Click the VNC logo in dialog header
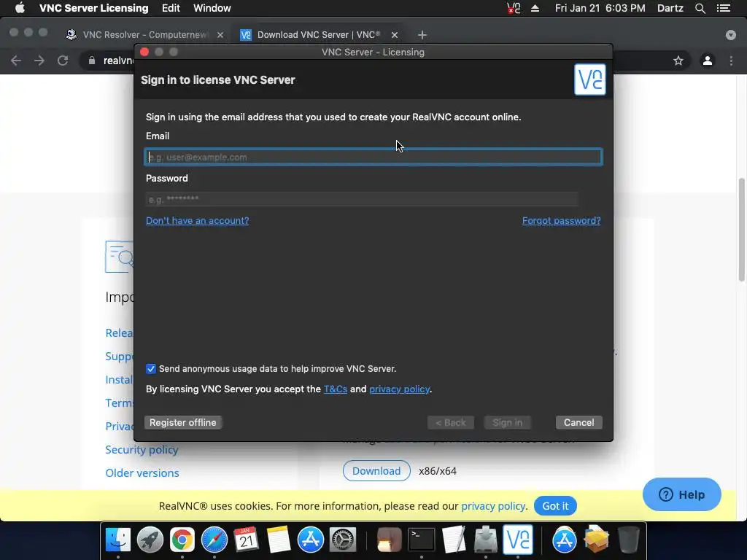Viewport: 747px width, 560px height. 589,79
